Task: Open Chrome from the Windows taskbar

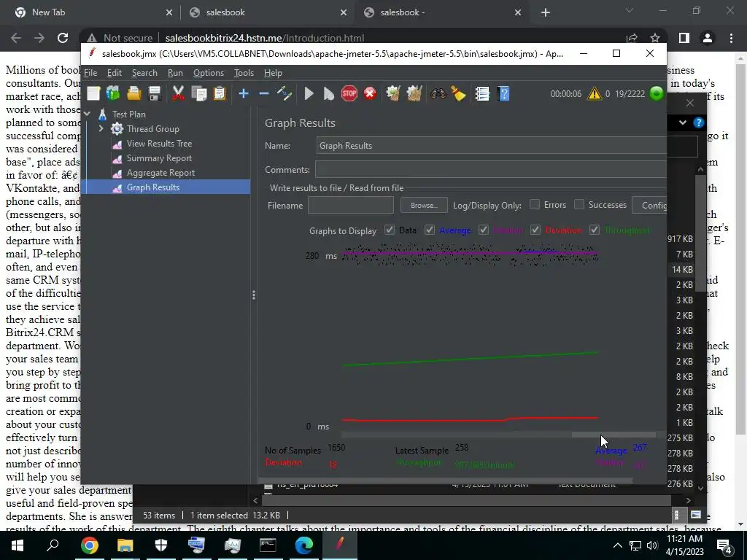Action: (89, 545)
